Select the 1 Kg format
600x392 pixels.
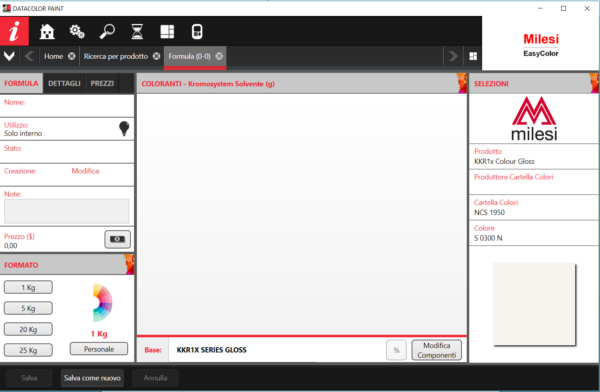point(28,287)
